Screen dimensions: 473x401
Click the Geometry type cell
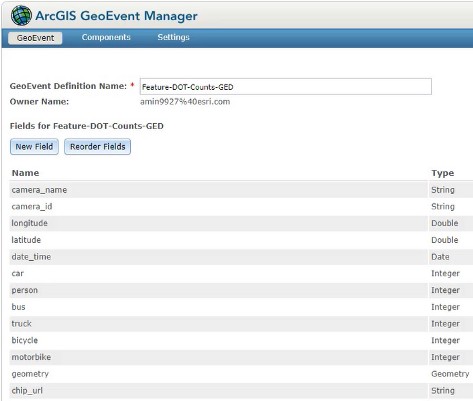[x=450, y=374]
